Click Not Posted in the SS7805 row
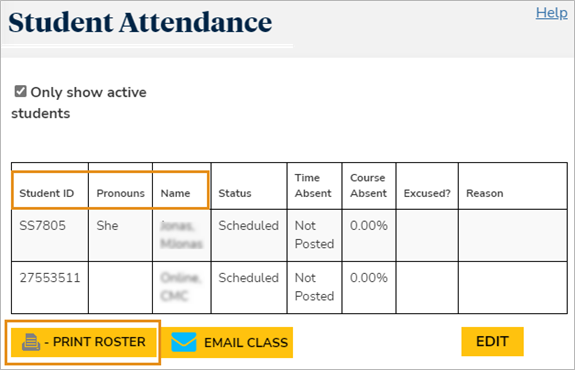 click(314, 235)
